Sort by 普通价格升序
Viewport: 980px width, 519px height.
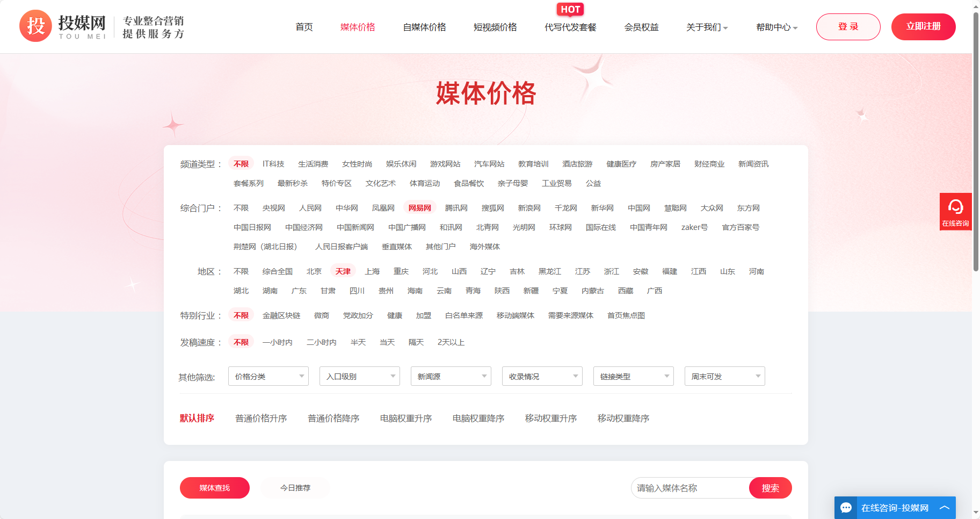pyautogui.click(x=261, y=418)
